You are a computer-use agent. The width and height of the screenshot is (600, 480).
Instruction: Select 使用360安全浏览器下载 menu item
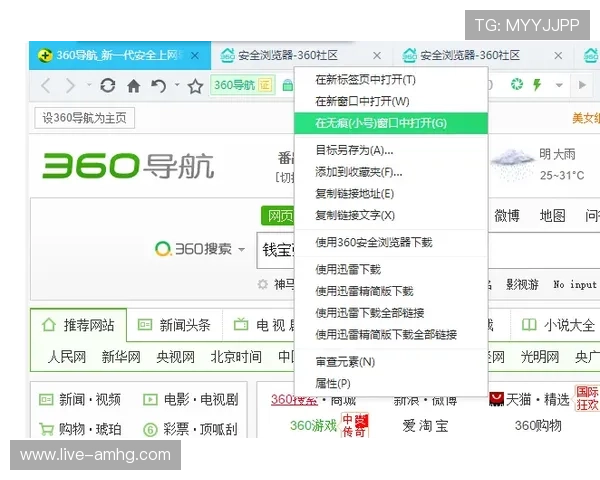pyautogui.click(x=391, y=242)
